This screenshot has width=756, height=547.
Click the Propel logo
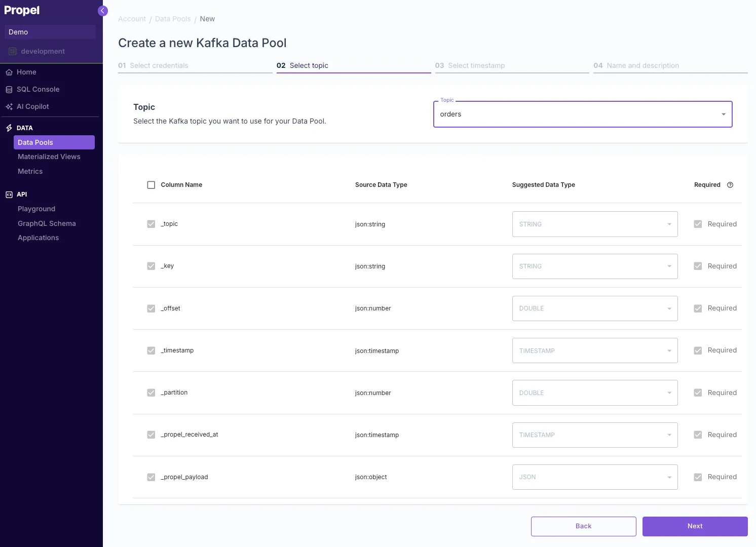coord(22,11)
